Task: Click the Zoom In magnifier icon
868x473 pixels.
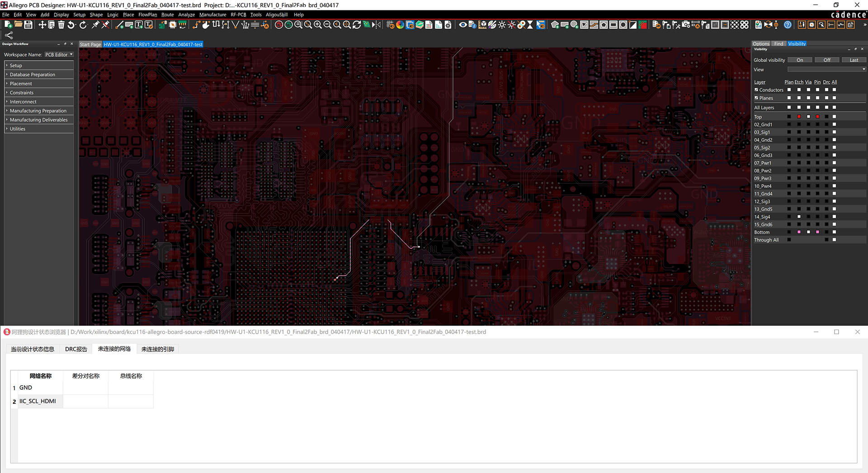Action: (x=317, y=24)
